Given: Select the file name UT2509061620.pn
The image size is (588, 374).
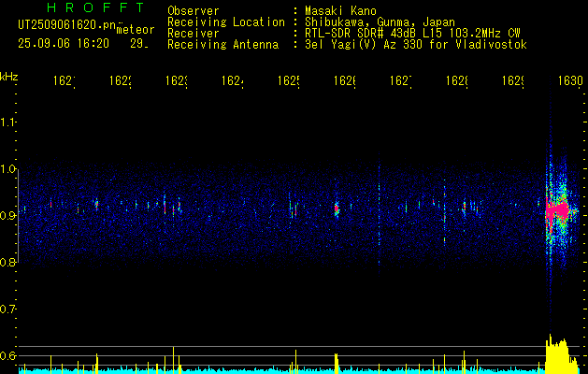Looking at the screenshot, I should (x=66, y=25).
